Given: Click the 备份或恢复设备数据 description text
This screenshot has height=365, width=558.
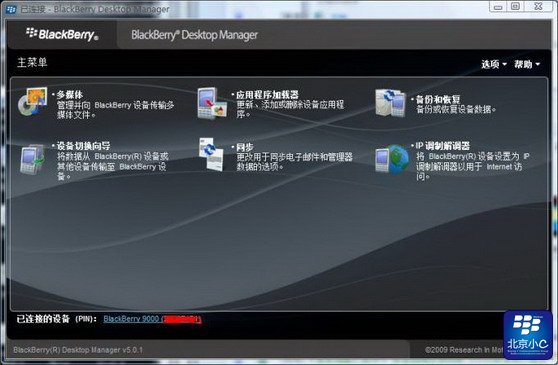Looking at the screenshot, I should 456,109.
